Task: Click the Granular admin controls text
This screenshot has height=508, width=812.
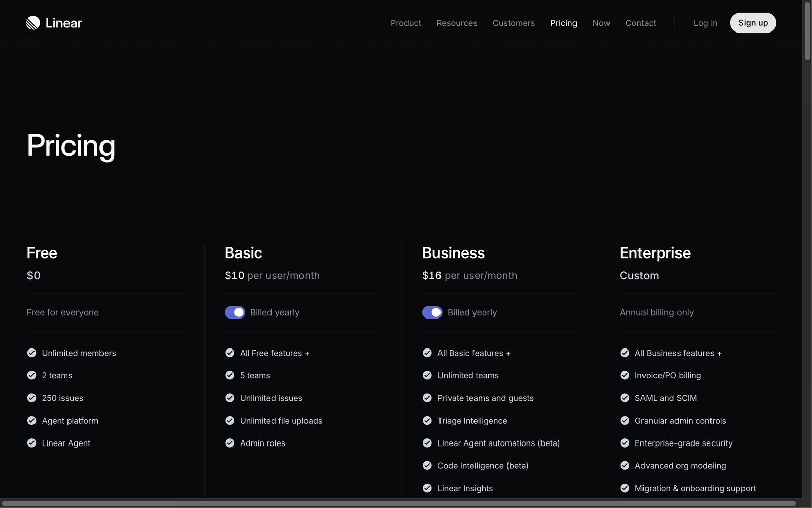Action: point(681,421)
